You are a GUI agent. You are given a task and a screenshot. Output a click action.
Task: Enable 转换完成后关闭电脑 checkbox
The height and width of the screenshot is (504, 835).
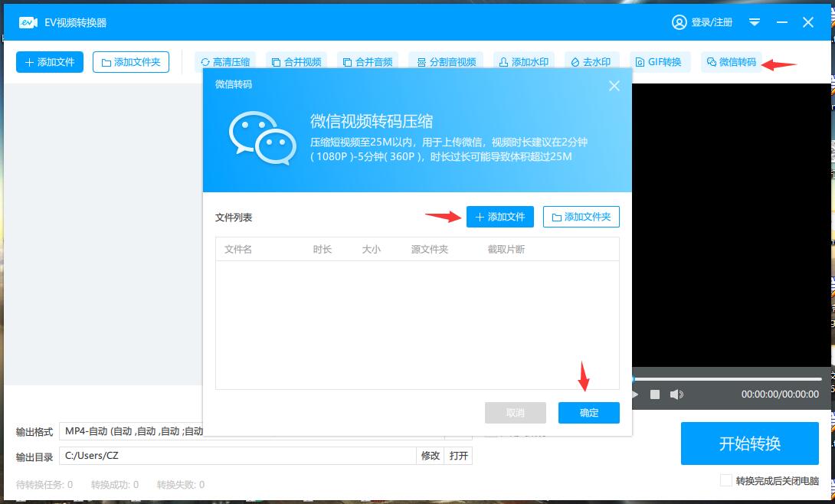725,480
